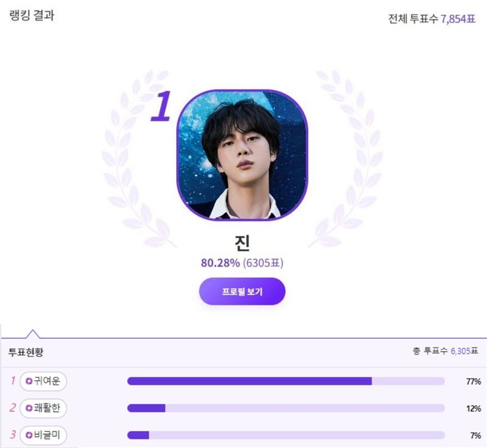Choose the 비글미 keyword chip

pos(43,435)
